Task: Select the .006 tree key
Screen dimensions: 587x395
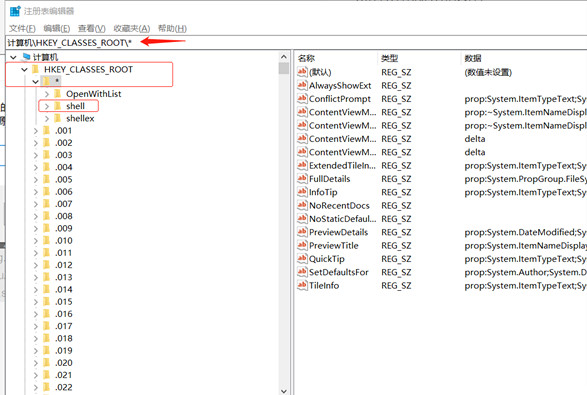Action: 64,192
